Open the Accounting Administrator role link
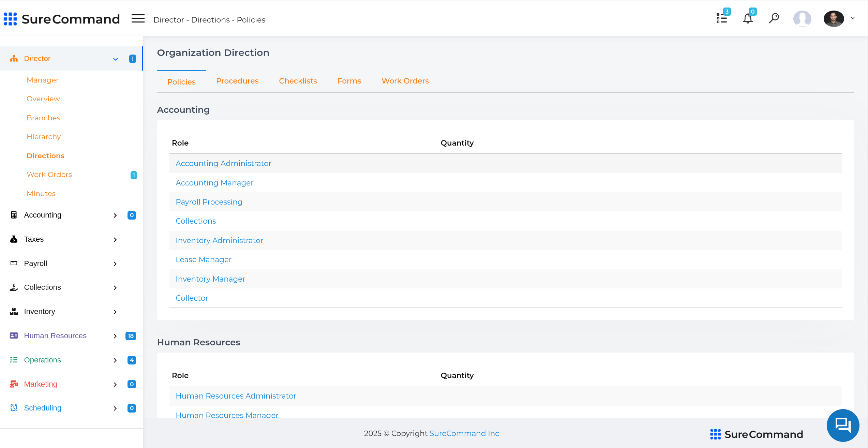Image resolution: width=868 pixels, height=448 pixels. (223, 164)
